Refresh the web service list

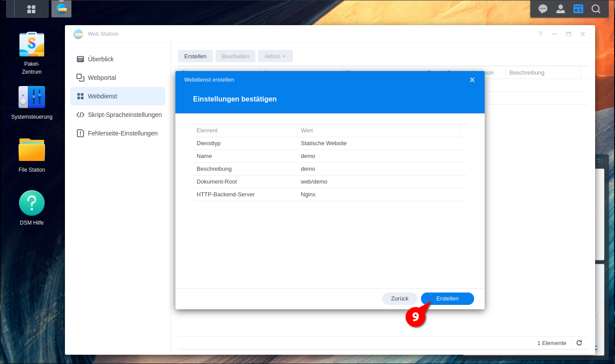pyautogui.click(x=579, y=343)
